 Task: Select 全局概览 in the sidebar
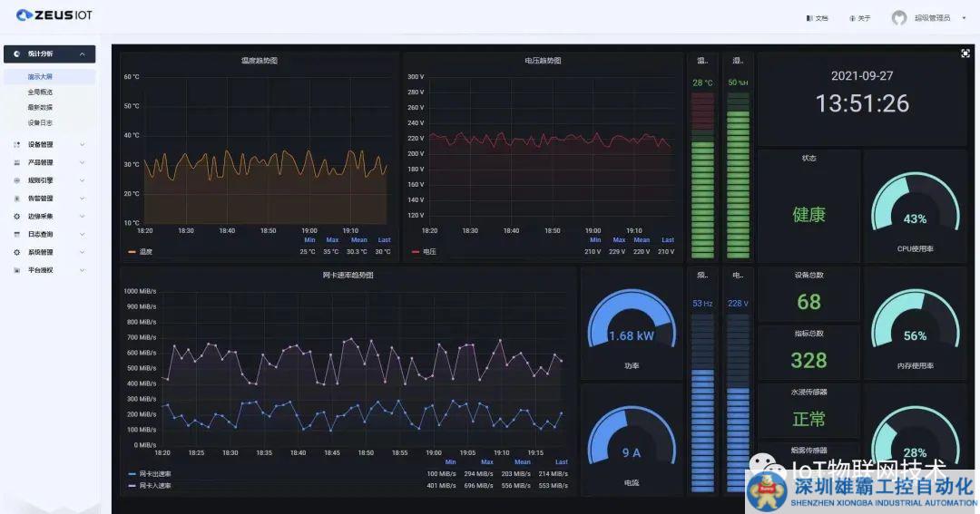[x=40, y=92]
